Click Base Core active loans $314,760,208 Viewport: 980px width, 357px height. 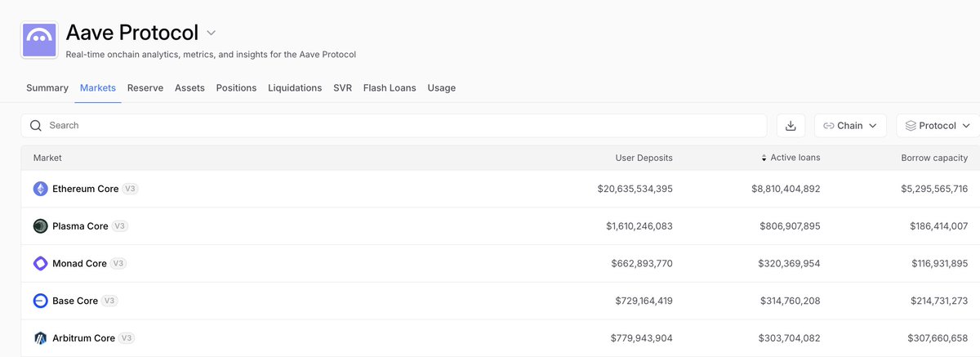[790, 301]
